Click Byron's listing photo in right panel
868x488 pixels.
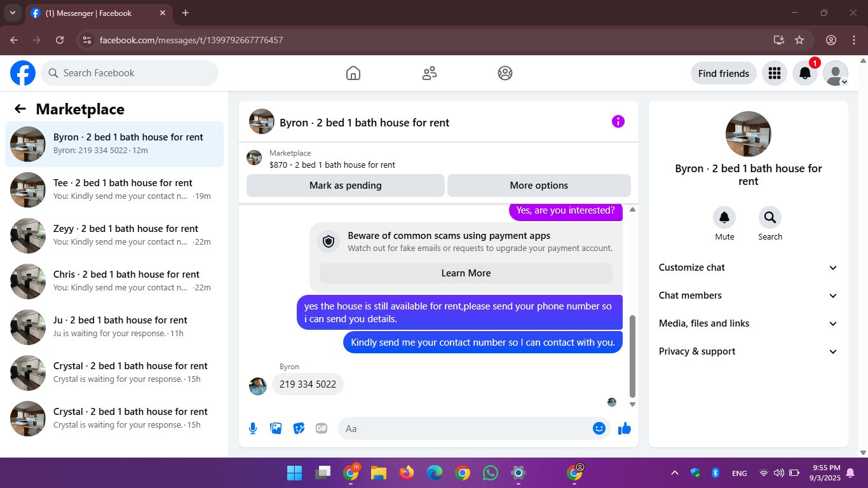pyautogui.click(x=749, y=134)
